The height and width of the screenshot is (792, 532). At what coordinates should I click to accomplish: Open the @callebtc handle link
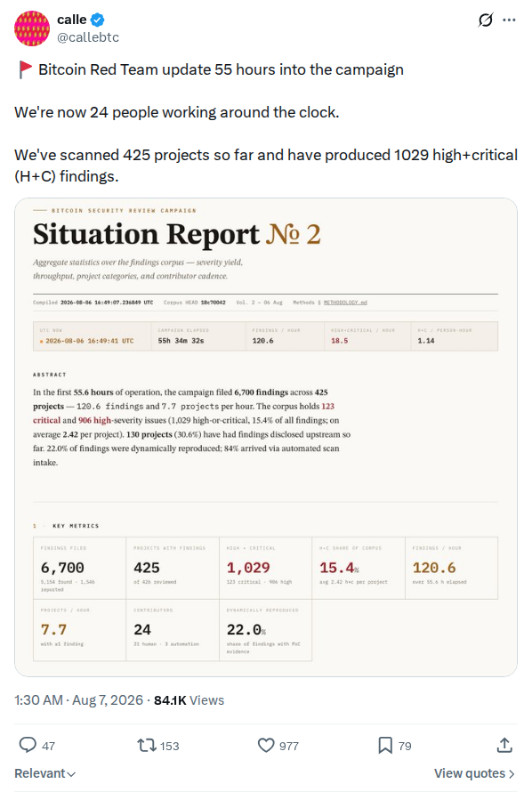click(88, 37)
